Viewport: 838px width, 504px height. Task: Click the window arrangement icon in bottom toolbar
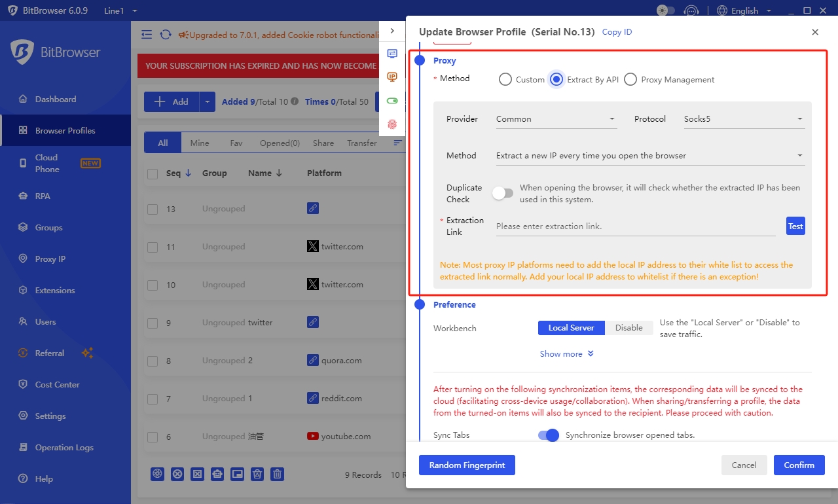click(x=238, y=475)
